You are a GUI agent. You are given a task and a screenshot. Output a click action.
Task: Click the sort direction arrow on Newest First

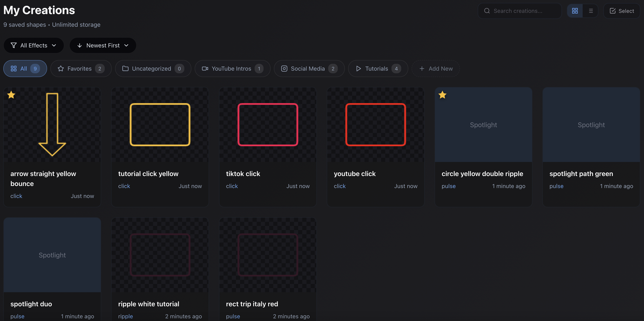click(x=79, y=45)
